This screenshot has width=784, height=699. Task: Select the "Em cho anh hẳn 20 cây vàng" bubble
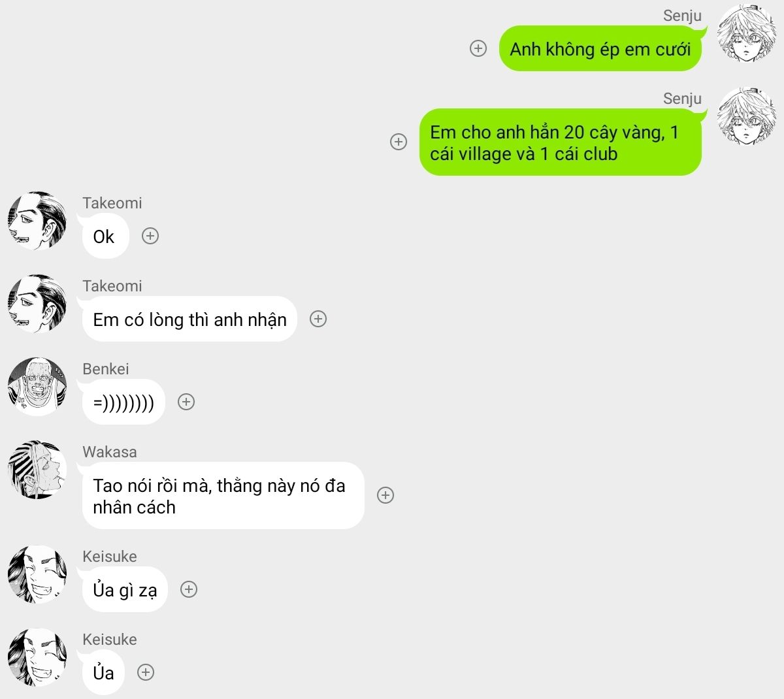click(560, 142)
